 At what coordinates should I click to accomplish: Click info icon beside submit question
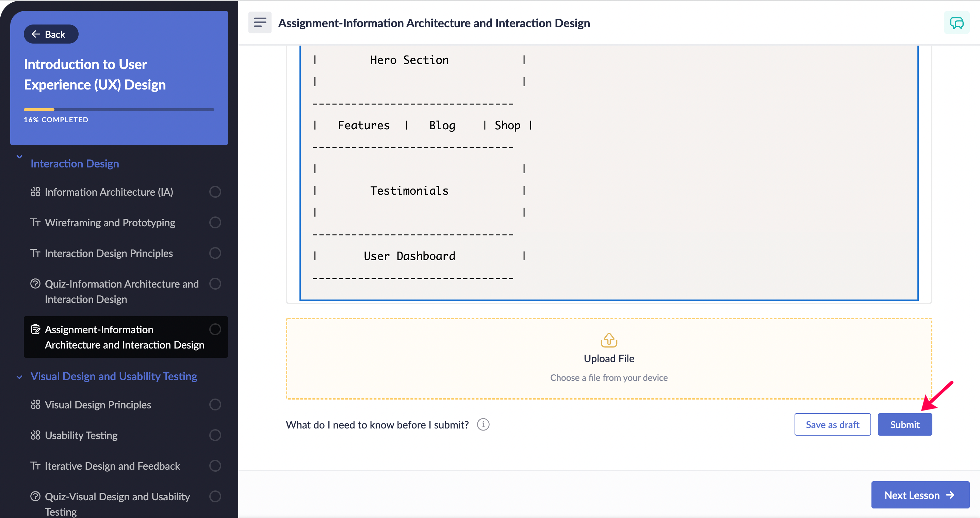click(x=483, y=424)
